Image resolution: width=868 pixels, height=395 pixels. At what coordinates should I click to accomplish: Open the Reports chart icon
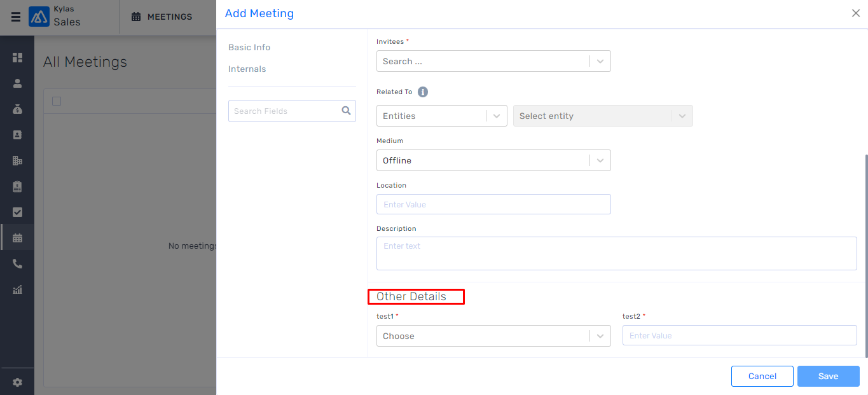(x=17, y=289)
